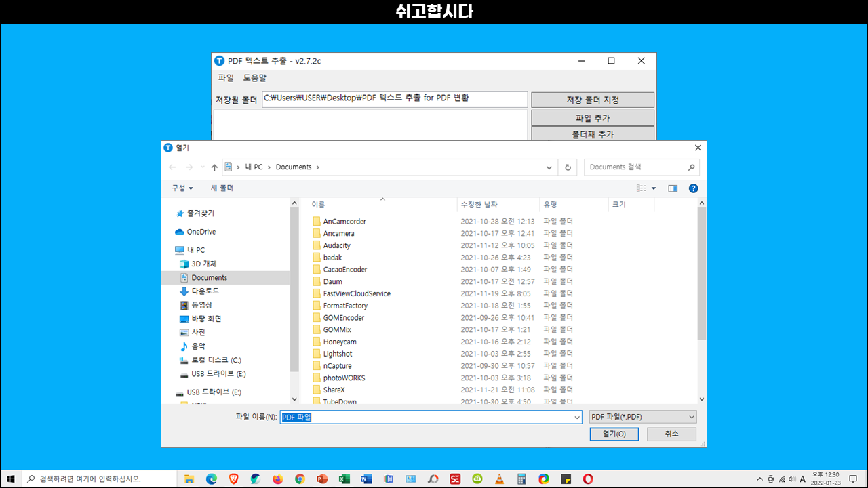Select the FastViewCloudService folder
This screenshot has width=868, height=488.
[x=357, y=293]
